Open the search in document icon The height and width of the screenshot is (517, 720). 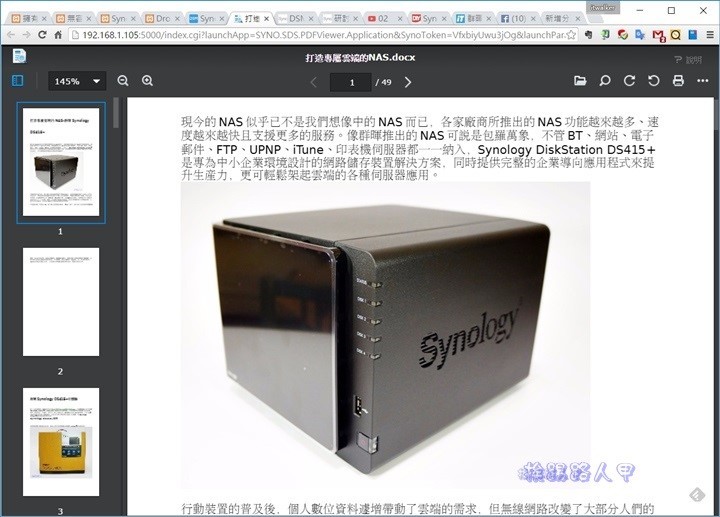(605, 81)
